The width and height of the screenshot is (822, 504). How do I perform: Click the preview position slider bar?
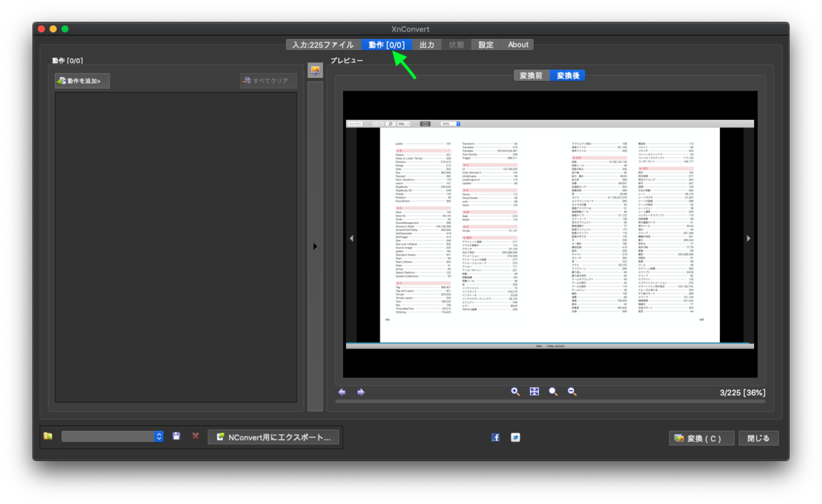click(550, 401)
